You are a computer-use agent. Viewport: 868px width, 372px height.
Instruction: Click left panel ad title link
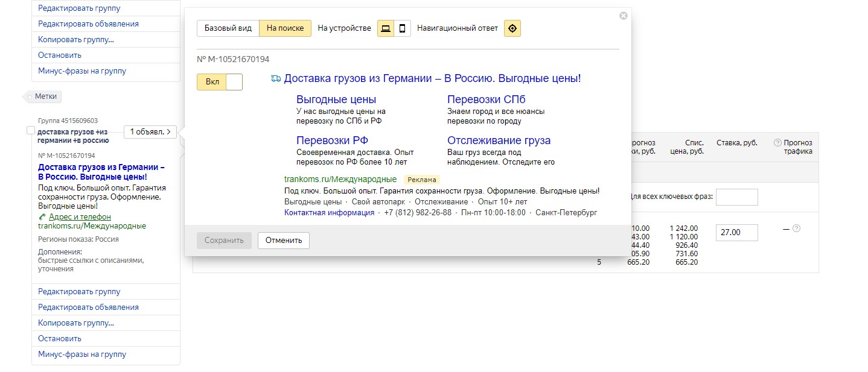[x=101, y=172]
